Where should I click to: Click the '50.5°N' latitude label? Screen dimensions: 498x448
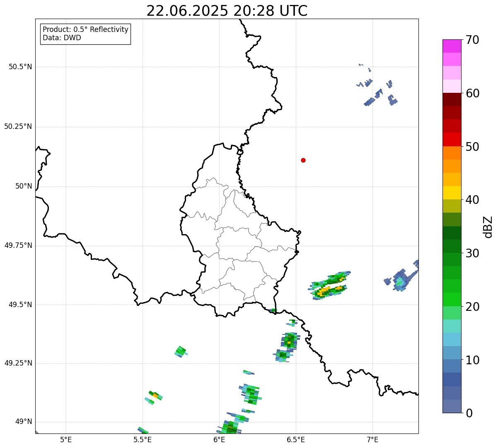coord(20,67)
